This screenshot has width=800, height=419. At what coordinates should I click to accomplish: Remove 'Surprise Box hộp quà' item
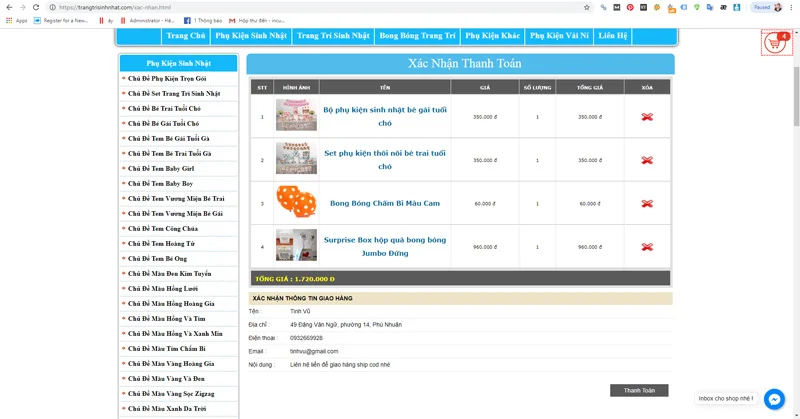(647, 247)
